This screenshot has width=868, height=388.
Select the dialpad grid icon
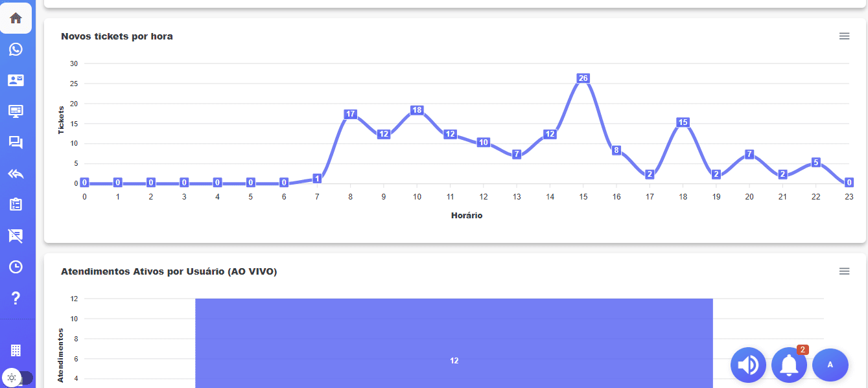15,350
